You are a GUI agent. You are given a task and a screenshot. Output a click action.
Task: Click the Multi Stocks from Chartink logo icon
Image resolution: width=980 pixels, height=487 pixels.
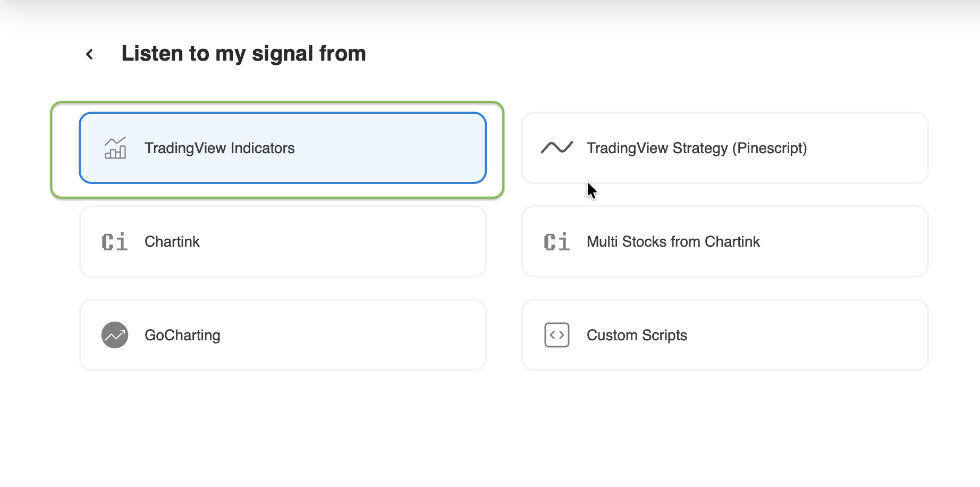point(556,241)
